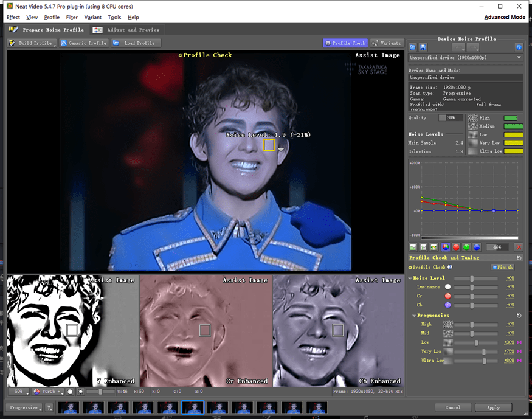Click the Apply button
The width and height of the screenshot is (532, 419).
493,407
